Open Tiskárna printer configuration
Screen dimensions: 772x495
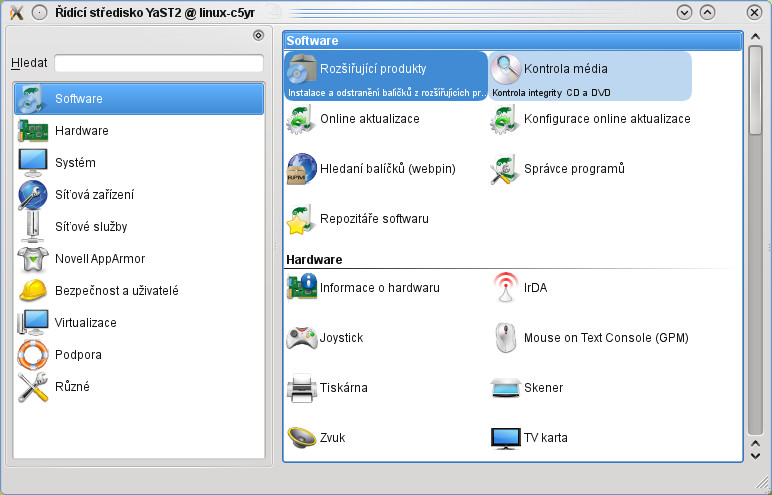302,388
